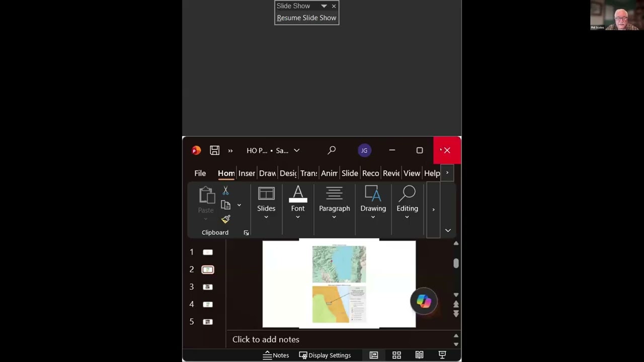
Task: Click the JG account avatar
Action: pos(364,150)
